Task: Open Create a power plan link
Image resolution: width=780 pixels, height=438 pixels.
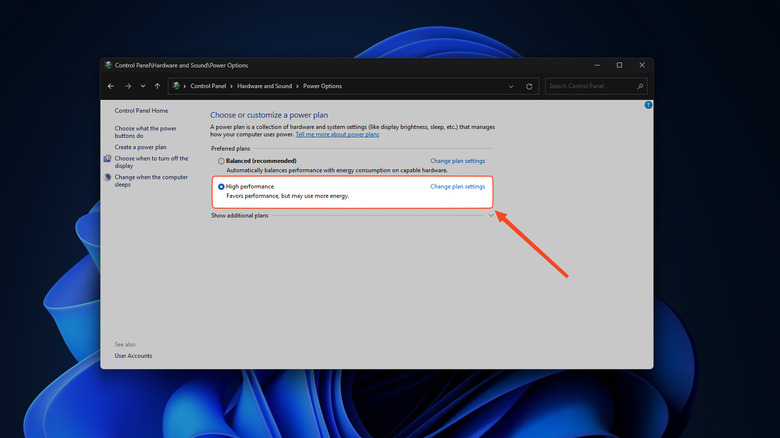Action: (140, 147)
